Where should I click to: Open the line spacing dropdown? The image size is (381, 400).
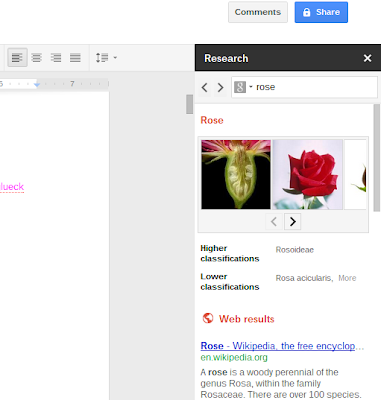[106, 58]
